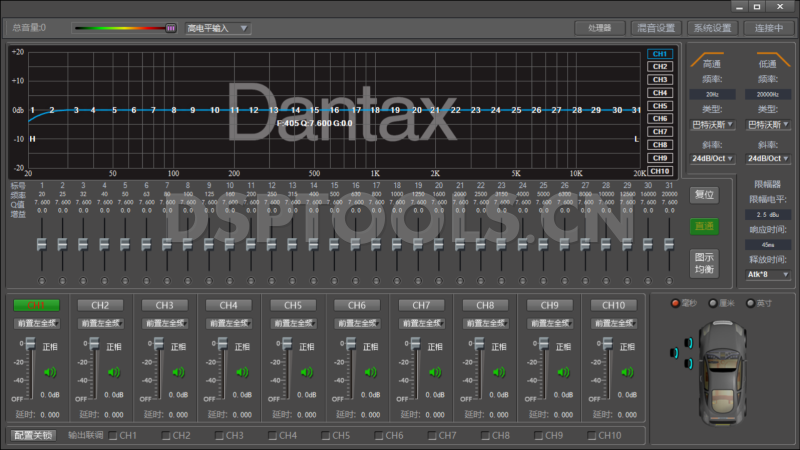Mute the CH1 speaker icon
This screenshot has height=450, width=800.
[49, 372]
